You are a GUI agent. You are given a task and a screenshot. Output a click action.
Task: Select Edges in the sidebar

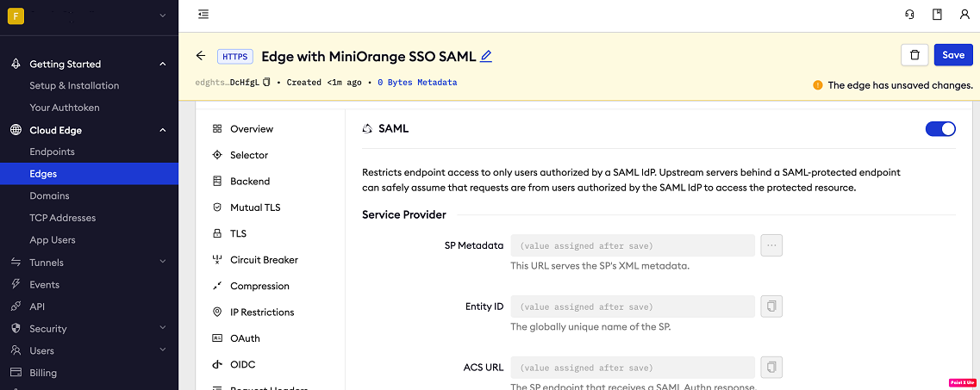(x=89, y=173)
